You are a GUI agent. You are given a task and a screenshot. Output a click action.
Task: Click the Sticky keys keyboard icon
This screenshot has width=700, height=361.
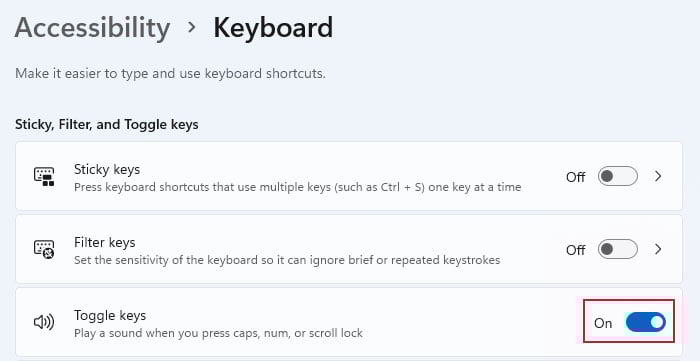click(44, 177)
